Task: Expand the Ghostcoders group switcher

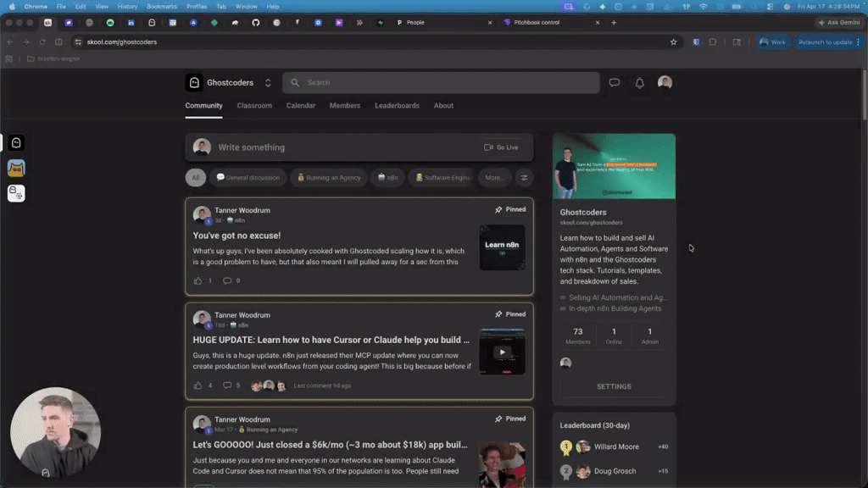Action: click(x=268, y=82)
